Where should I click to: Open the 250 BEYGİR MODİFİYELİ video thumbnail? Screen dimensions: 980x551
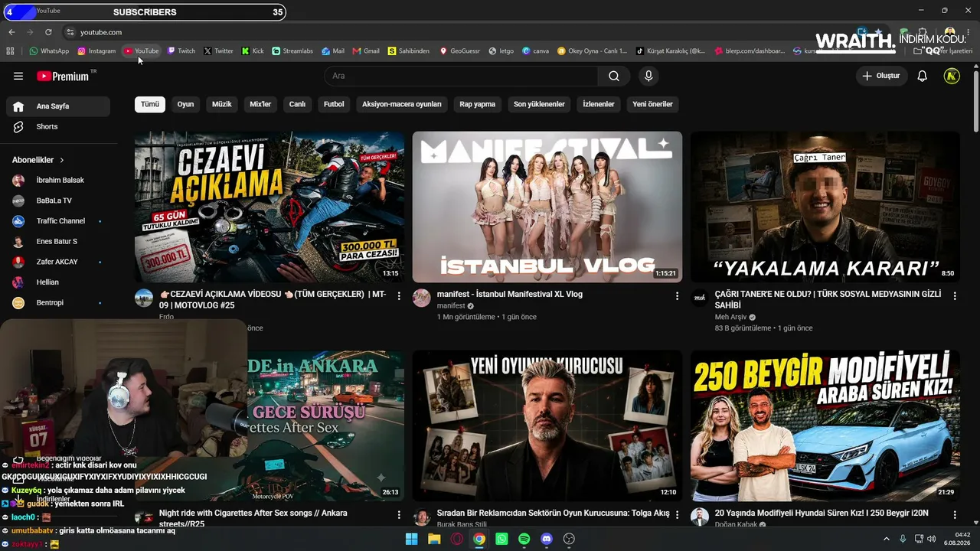825,426
